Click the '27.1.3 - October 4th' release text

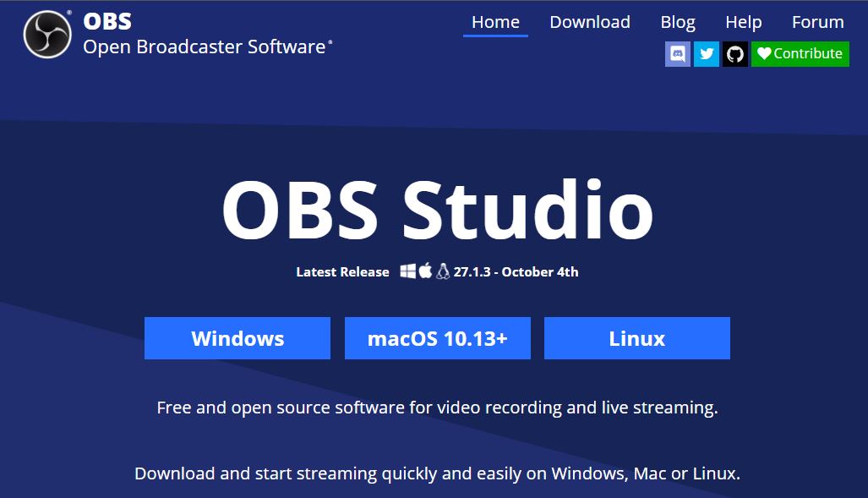(x=516, y=272)
